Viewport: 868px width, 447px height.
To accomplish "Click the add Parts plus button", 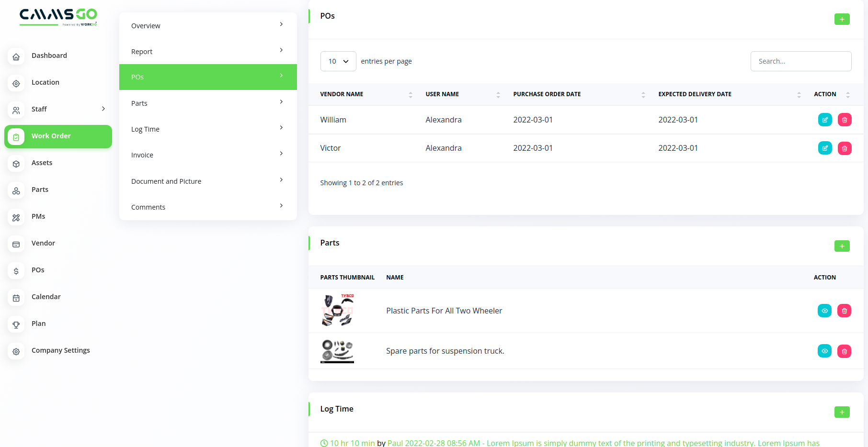I will (842, 246).
